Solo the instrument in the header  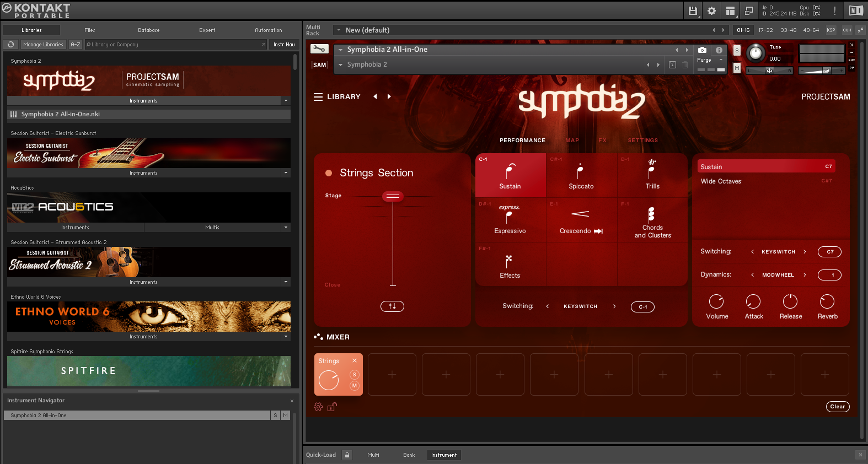[x=737, y=50]
